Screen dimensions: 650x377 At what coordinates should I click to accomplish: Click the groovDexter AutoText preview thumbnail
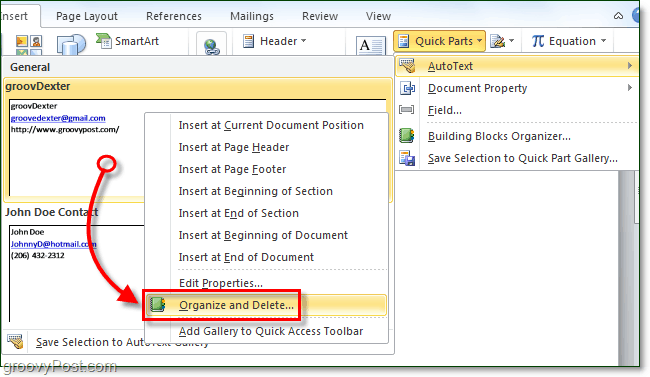tap(77, 147)
